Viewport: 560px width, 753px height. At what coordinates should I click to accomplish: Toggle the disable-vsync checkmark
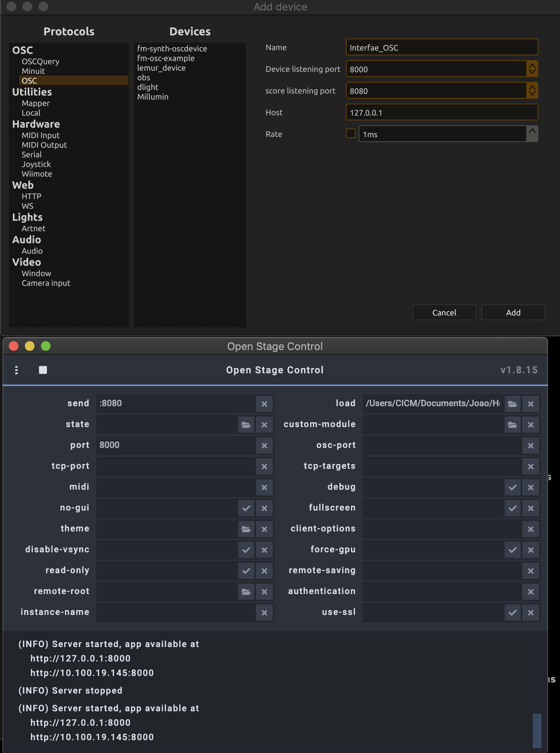tap(246, 550)
